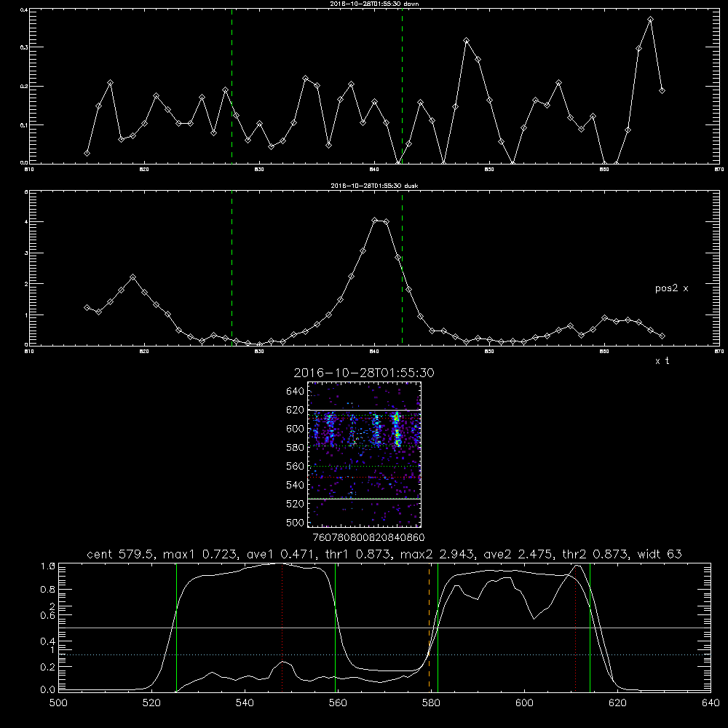
Task: Click bottom plot x-axis label 540
Action: tap(245, 703)
